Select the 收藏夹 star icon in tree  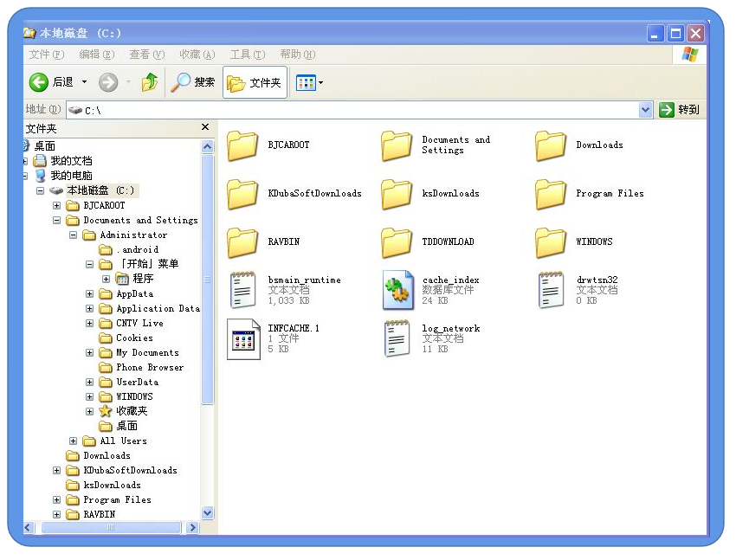[105, 411]
